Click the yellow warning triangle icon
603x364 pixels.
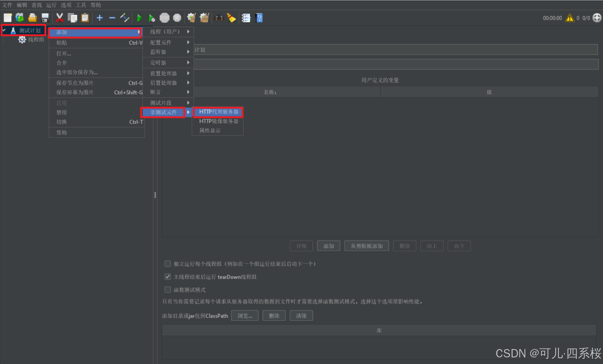570,18
